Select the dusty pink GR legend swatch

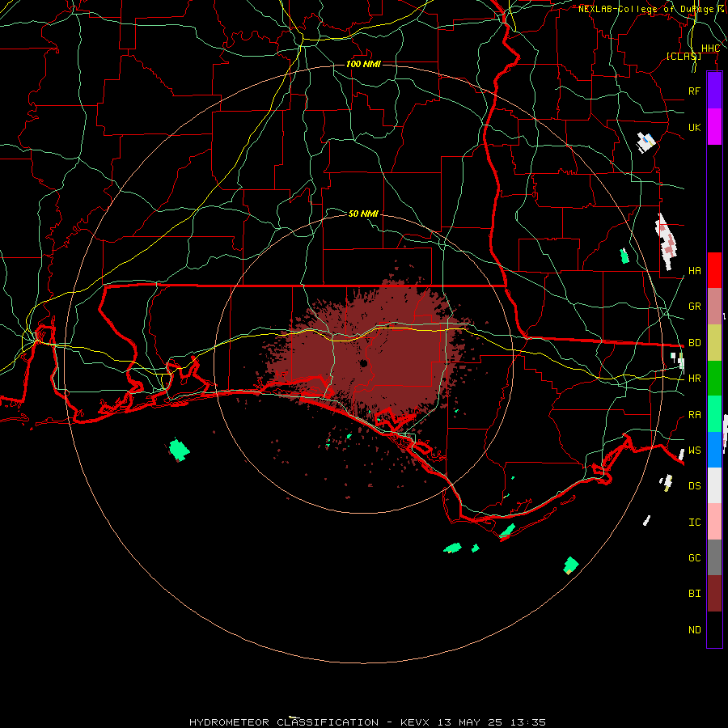click(714, 307)
